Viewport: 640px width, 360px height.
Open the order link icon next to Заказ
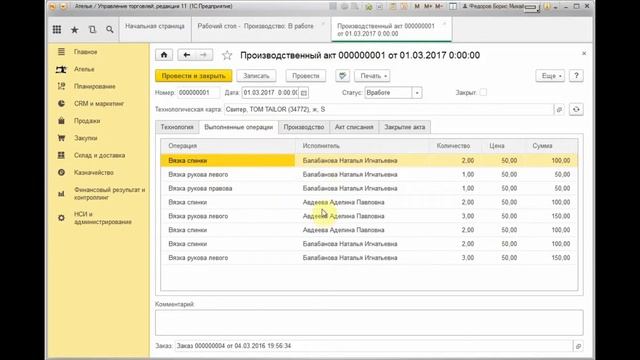(578, 346)
